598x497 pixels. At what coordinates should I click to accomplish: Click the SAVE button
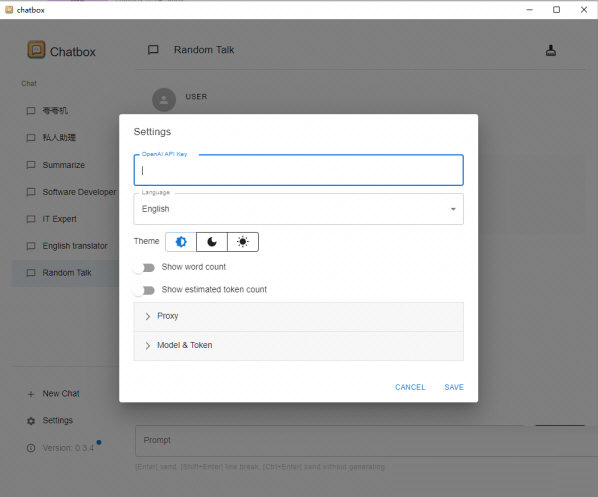(x=454, y=387)
